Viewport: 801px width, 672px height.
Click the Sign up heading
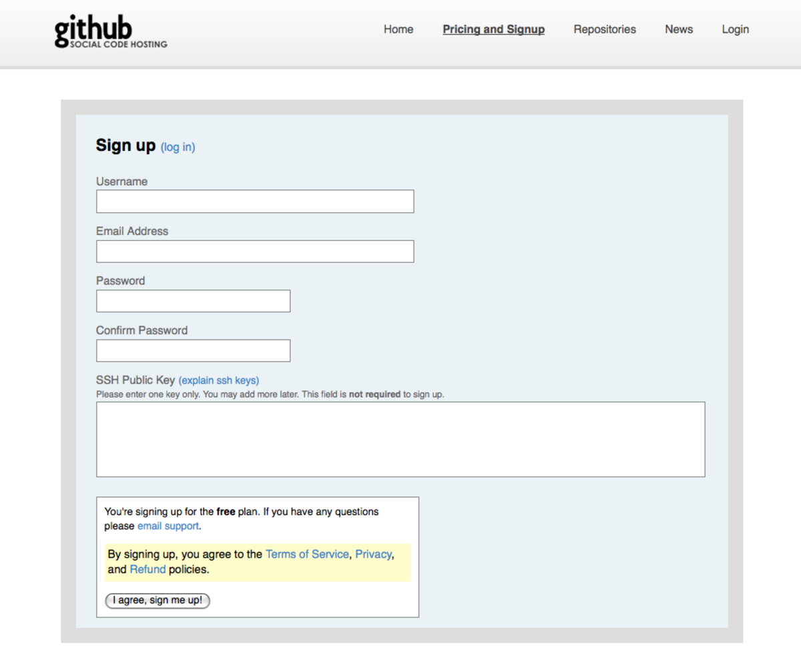(x=125, y=145)
